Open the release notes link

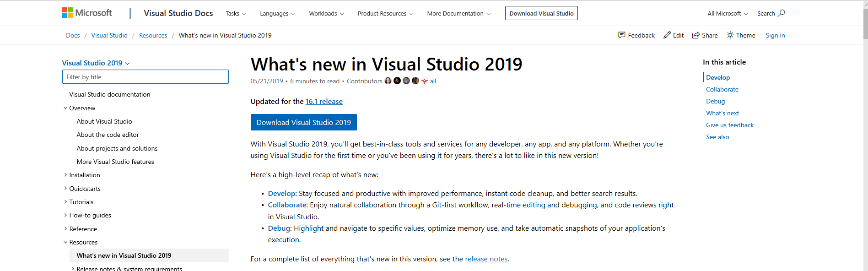[486, 259]
